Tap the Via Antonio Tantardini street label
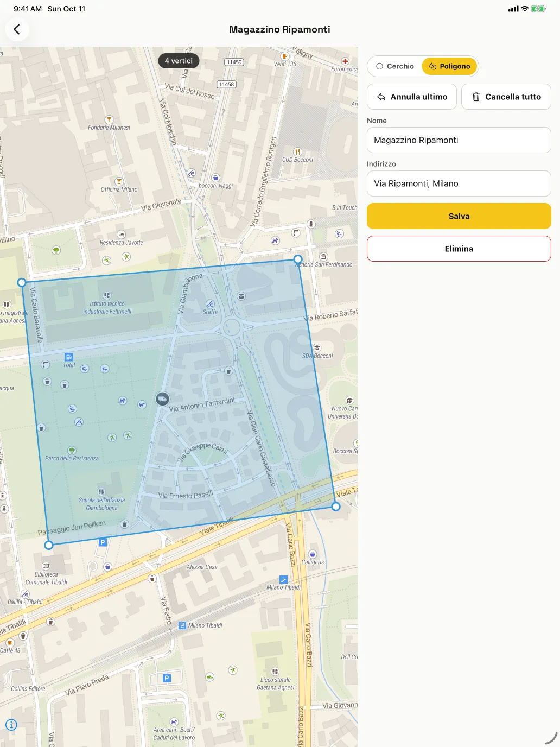The height and width of the screenshot is (747, 560). [x=202, y=404]
